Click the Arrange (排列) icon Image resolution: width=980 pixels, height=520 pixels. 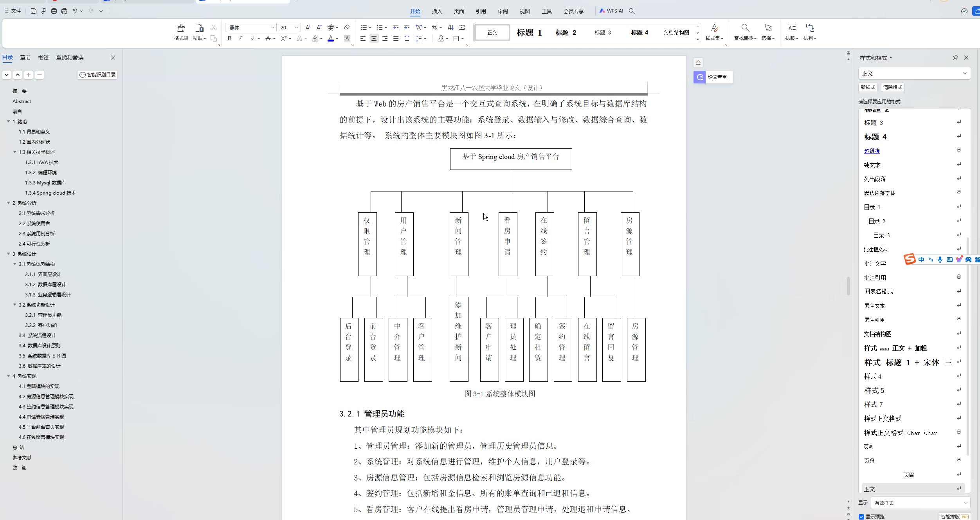(810, 28)
